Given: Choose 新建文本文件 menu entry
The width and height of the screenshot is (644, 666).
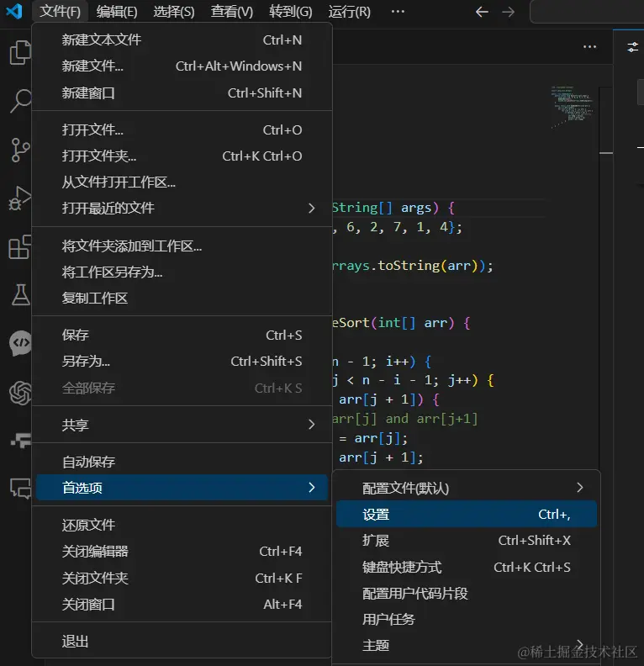Looking at the screenshot, I should point(182,40).
